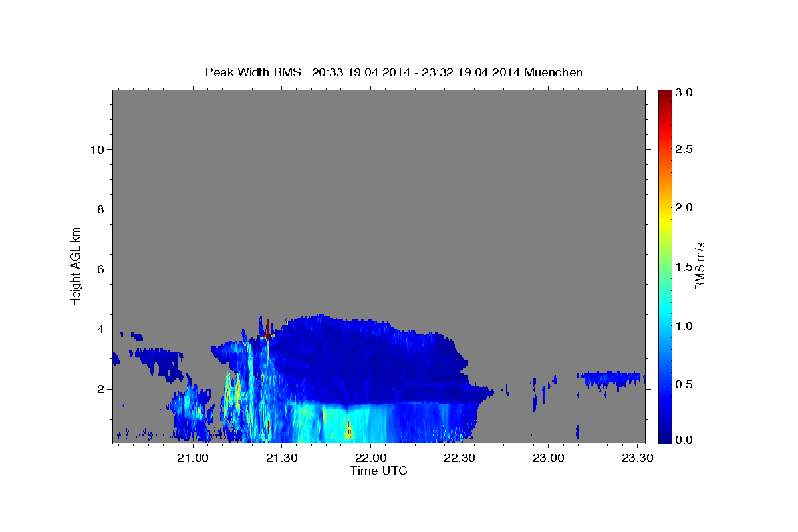
Task: Click the 22:00 time tick label
Action: pos(370,458)
